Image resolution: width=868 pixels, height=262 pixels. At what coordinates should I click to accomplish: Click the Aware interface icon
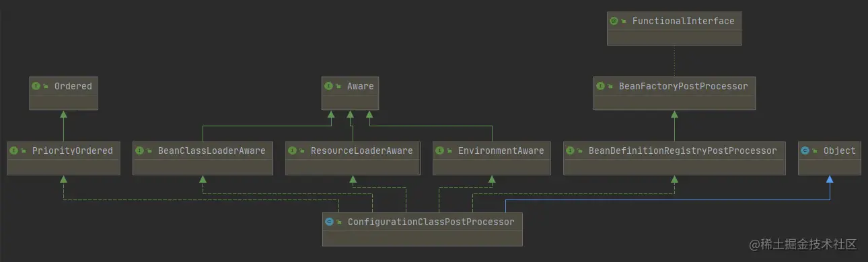(x=329, y=87)
